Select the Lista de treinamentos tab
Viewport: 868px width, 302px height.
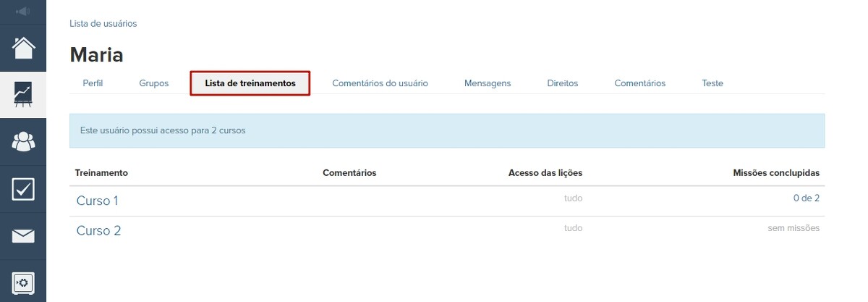[250, 83]
